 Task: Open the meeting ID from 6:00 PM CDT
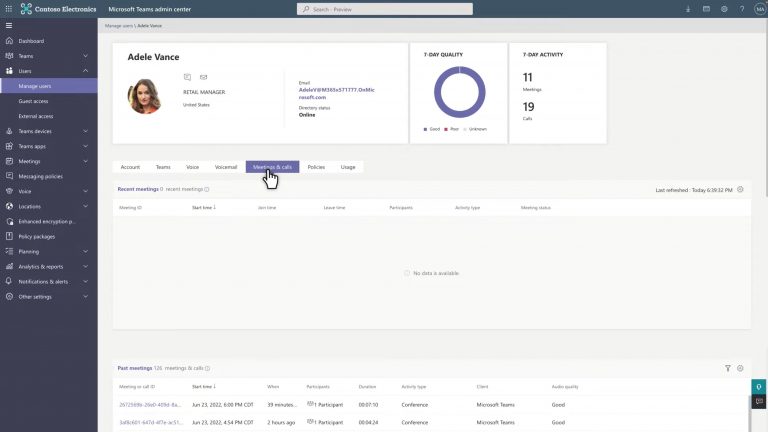pyautogui.click(x=150, y=405)
